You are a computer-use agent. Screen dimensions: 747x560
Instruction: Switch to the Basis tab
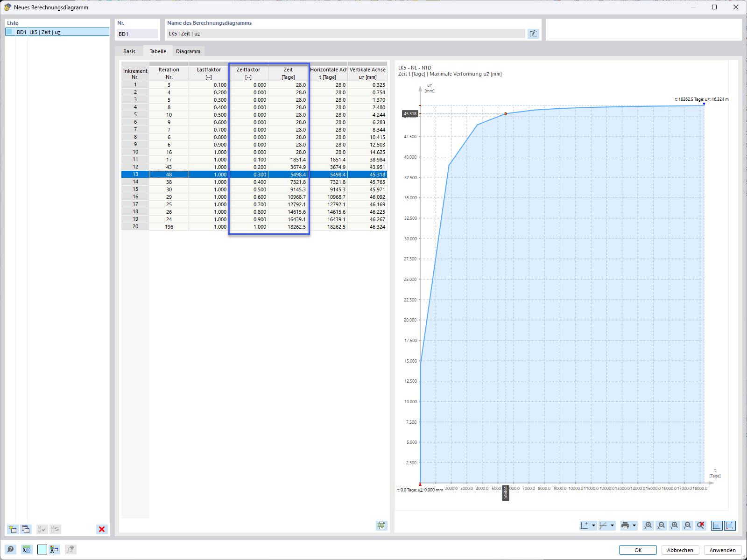tap(129, 51)
